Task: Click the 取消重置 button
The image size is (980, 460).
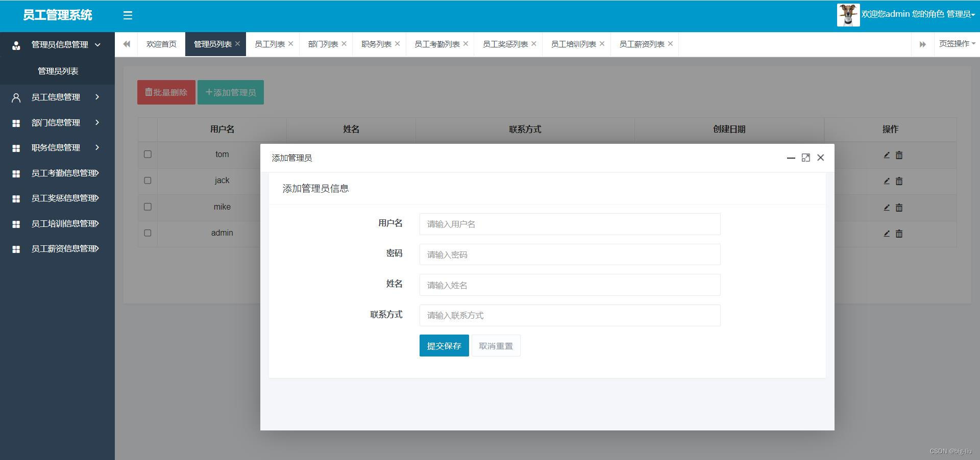Action: click(496, 346)
